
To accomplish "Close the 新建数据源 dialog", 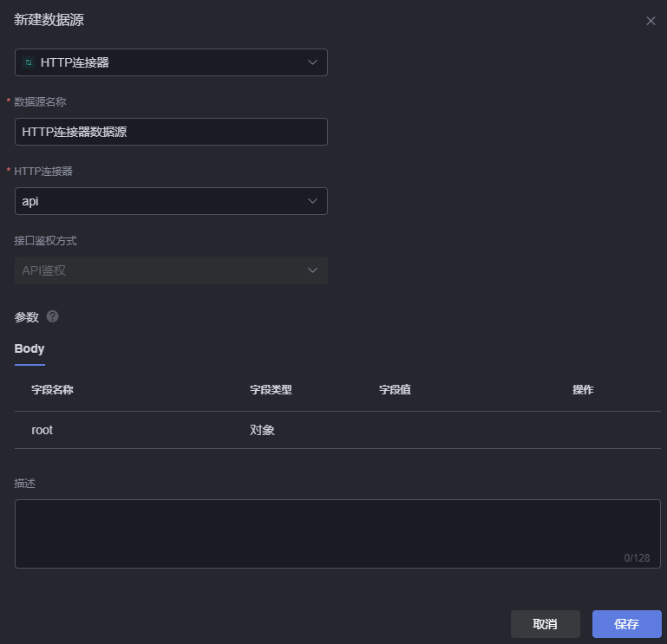I will (x=651, y=21).
